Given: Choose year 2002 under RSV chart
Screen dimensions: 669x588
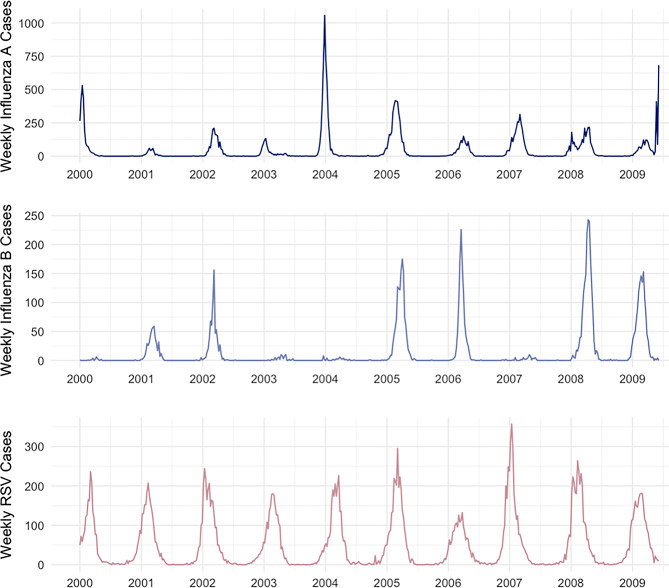Looking at the screenshot, I should pyautogui.click(x=203, y=583).
